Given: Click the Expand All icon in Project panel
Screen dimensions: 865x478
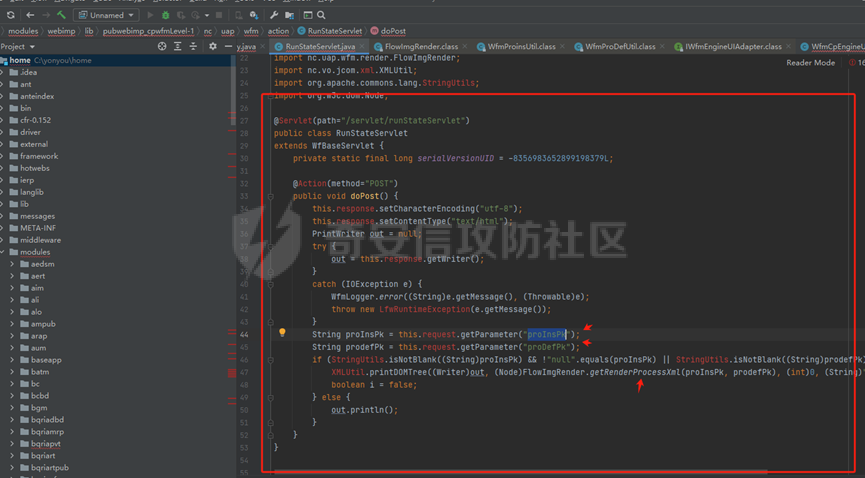Looking at the screenshot, I should pyautogui.click(x=178, y=46).
